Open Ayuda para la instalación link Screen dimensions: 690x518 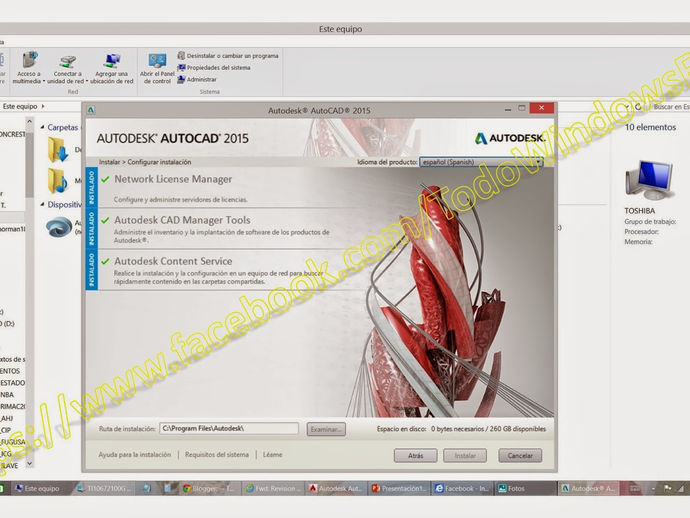click(135, 455)
